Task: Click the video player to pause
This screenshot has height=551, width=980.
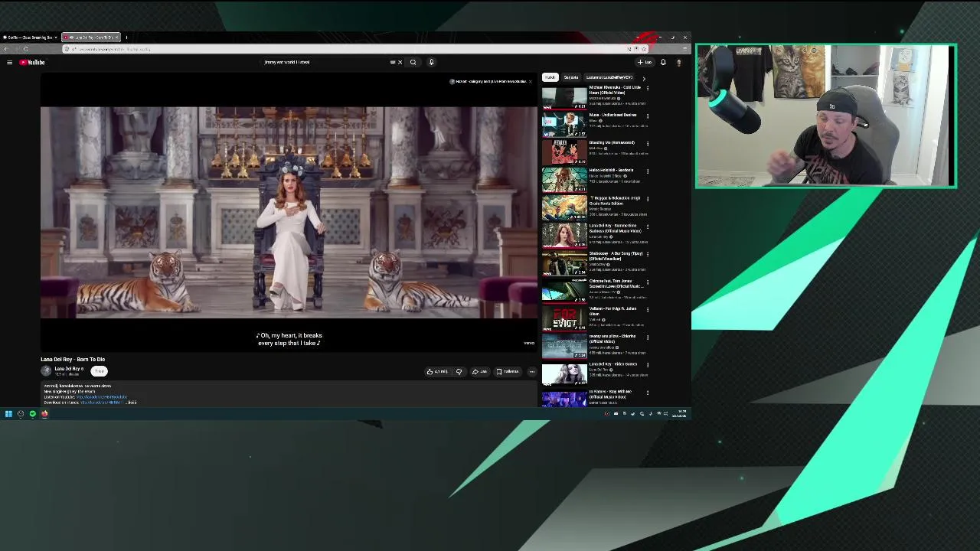Action: coord(289,212)
